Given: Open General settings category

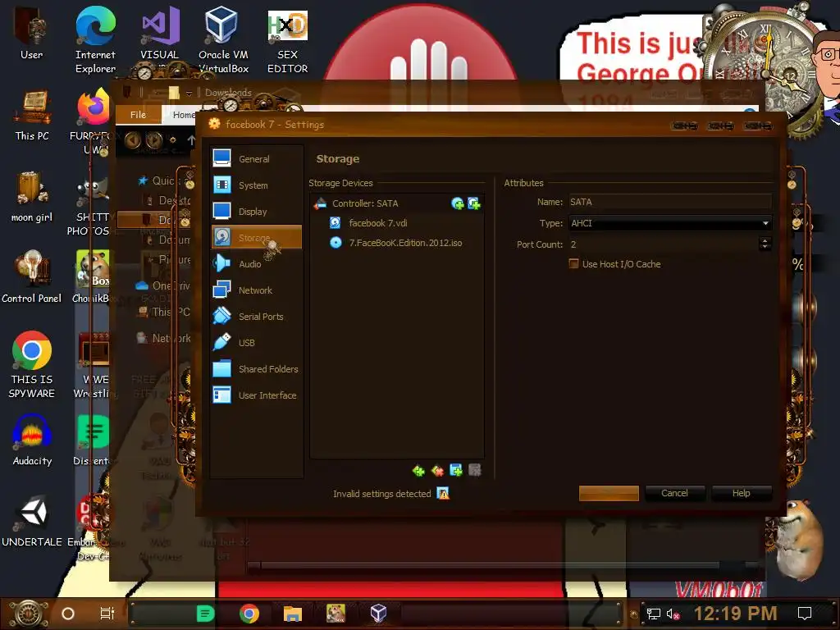Looking at the screenshot, I should click(256, 159).
